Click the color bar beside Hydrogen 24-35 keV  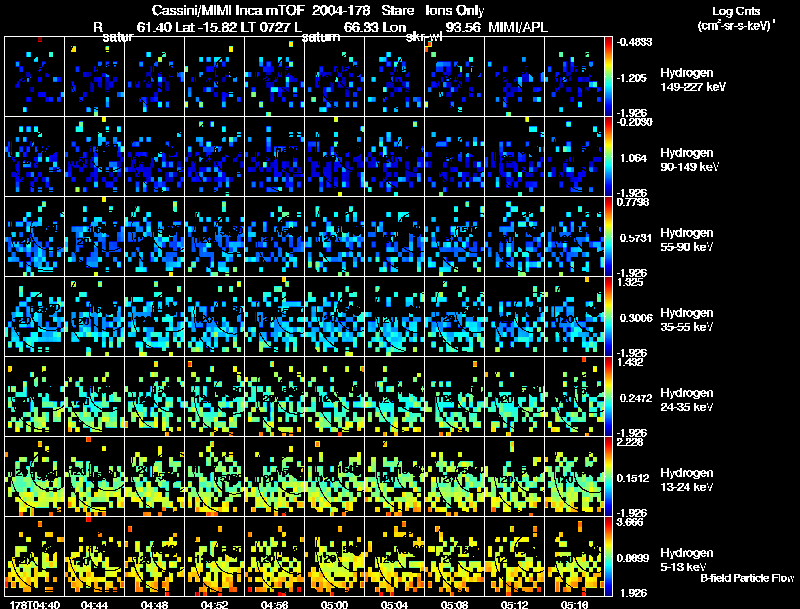(608, 397)
